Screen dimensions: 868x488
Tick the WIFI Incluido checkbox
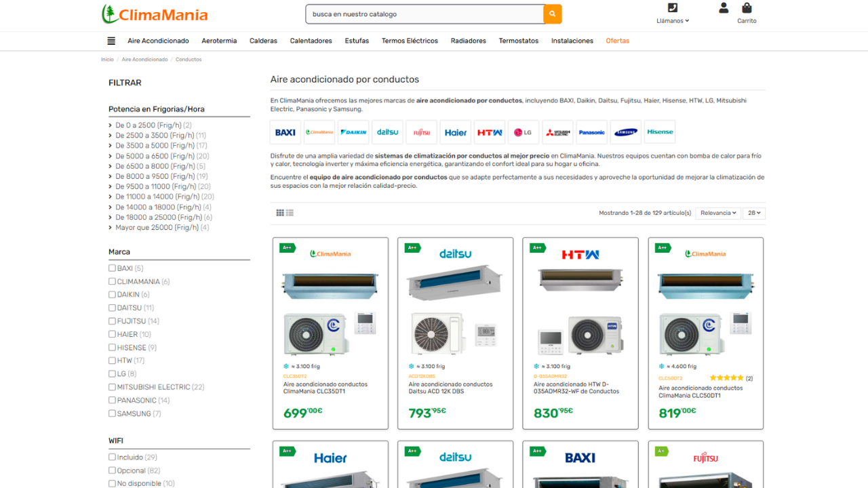pos(113,457)
